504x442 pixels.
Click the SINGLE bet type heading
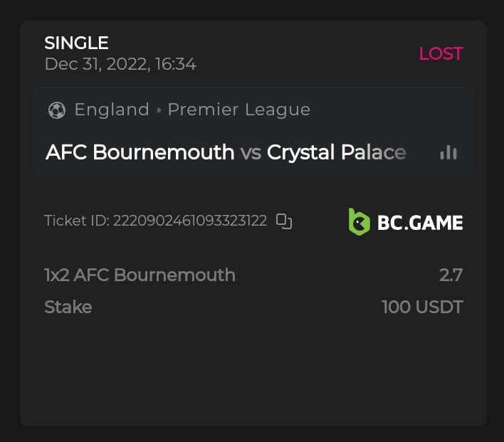click(76, 43)
